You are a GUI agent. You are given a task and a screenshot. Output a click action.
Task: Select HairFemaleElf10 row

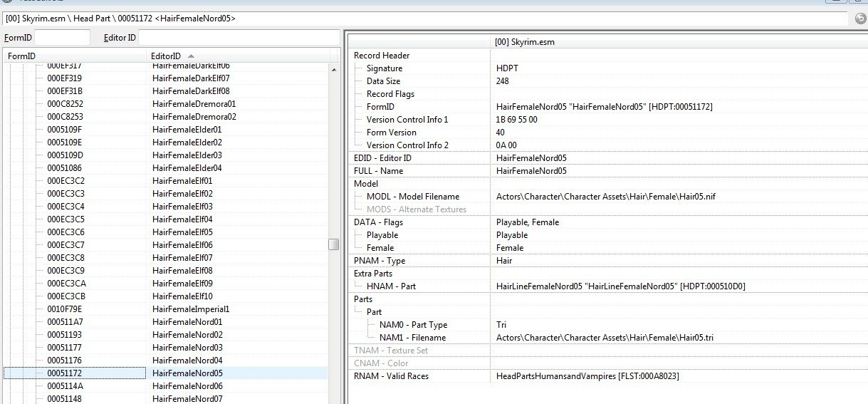(x=166, y=296)
